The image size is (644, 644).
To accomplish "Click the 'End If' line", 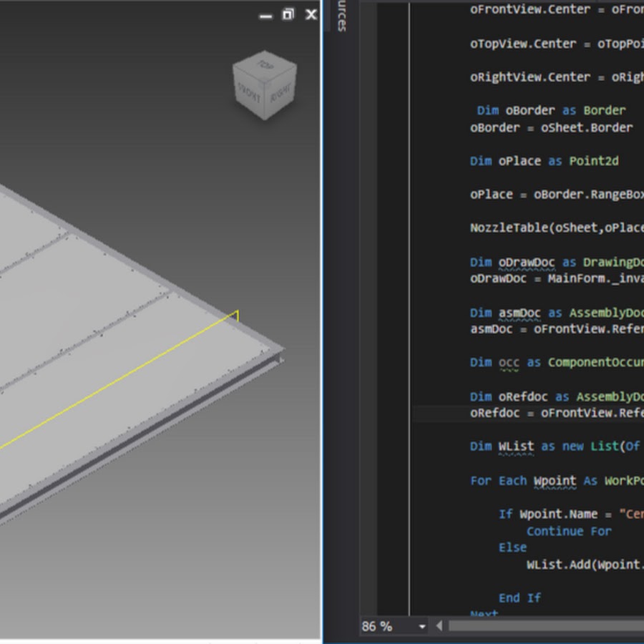I will pos(519,598).
